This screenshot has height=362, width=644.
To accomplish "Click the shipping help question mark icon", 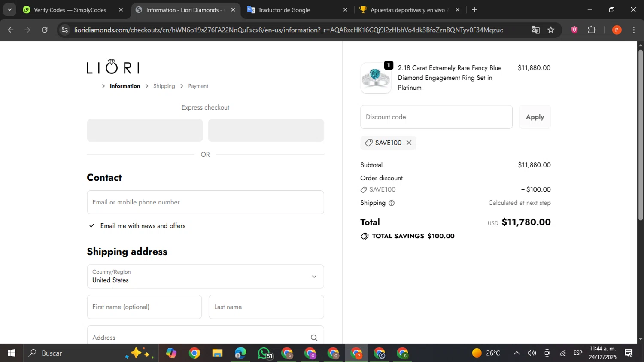I will tap(391, 203).
